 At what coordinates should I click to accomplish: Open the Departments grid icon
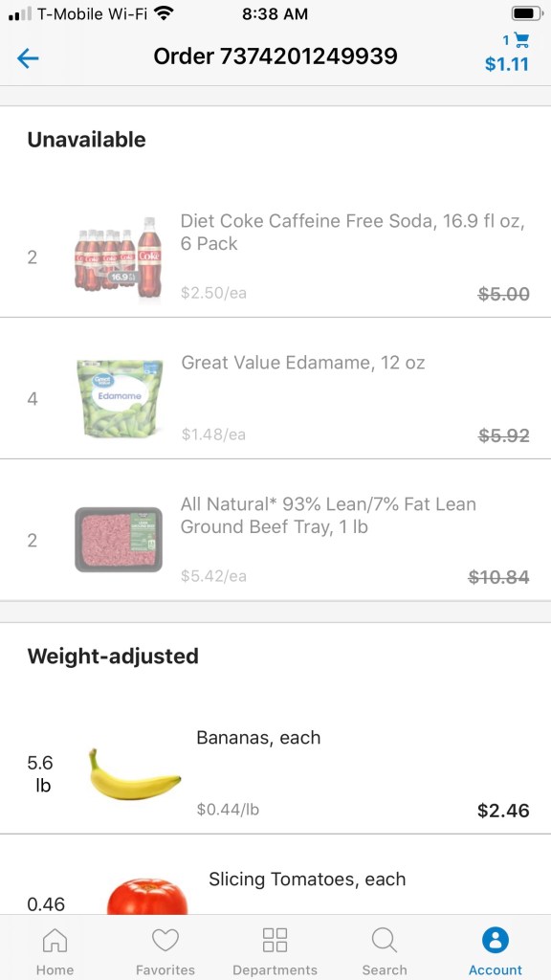[x=275, y=943]
